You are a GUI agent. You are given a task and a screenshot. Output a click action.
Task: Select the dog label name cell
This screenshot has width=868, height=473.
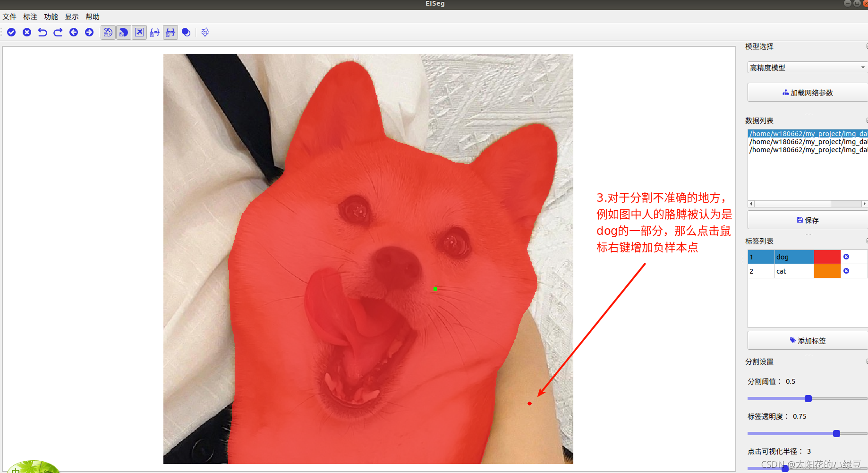point(794,257)
